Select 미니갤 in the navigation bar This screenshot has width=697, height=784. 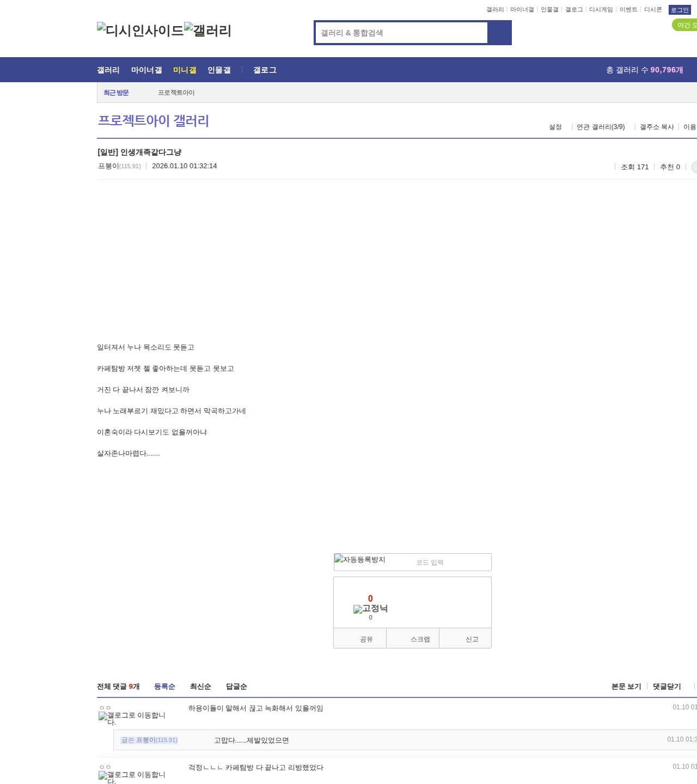[185, 70]
